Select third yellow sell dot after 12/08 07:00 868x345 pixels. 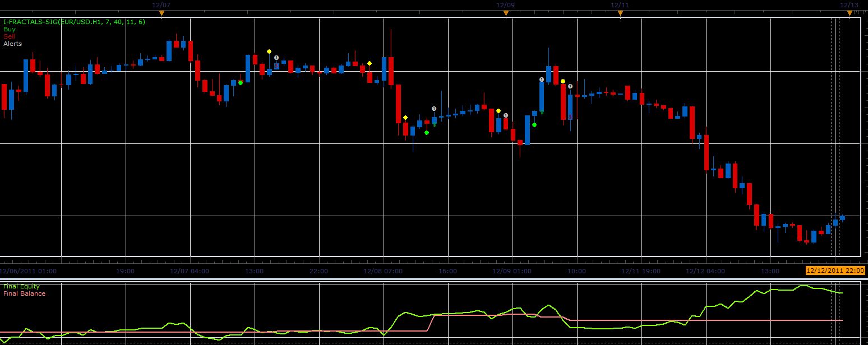pyautogui.click(x=405, y=118)
